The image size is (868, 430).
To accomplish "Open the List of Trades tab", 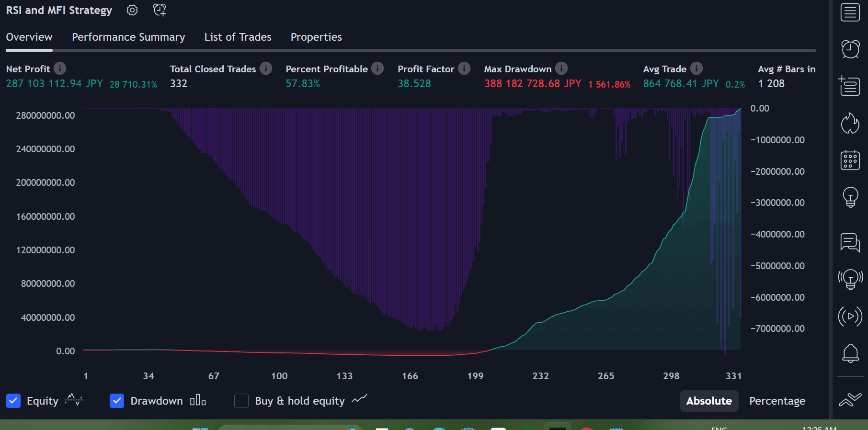I will tap(238, 37).
